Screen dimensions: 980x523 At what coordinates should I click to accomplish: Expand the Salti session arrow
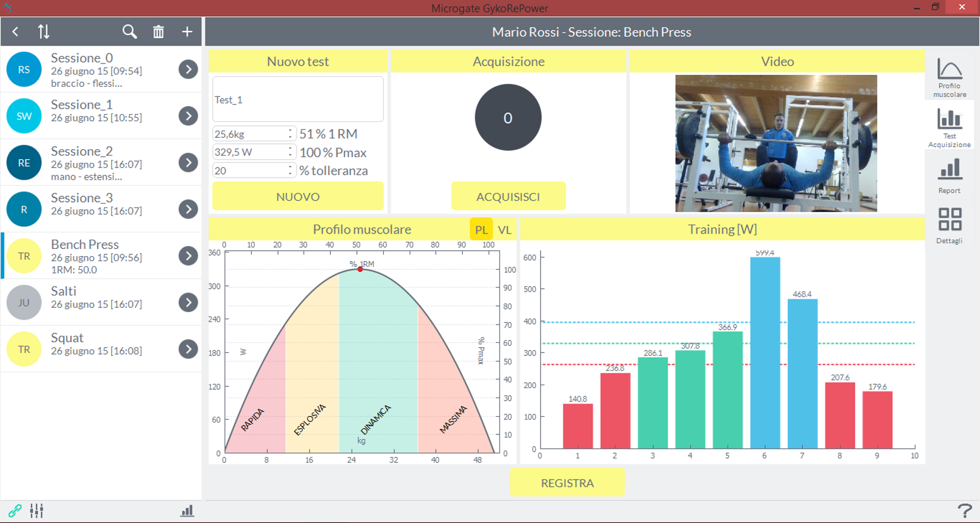pos(188,303)
